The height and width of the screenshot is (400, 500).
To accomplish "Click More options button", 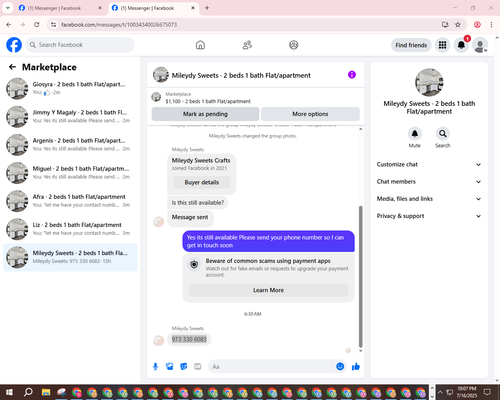I will [x=310, y=114].
